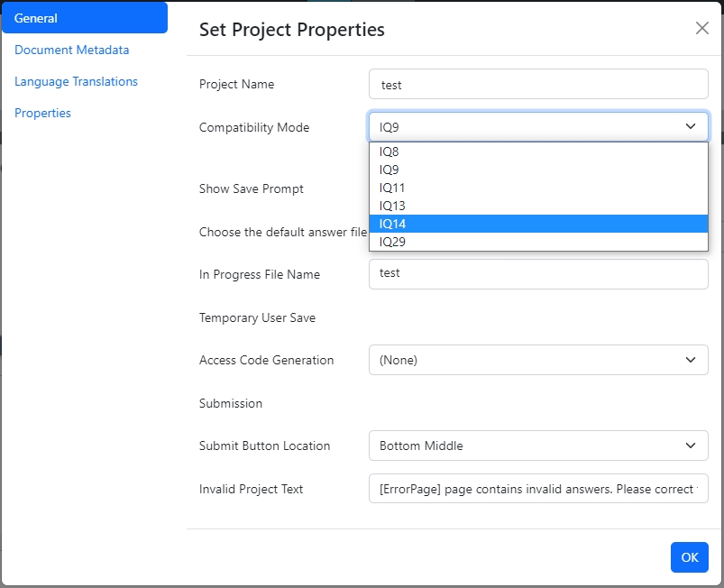Click the Temporary User Save label

[257, 317]
